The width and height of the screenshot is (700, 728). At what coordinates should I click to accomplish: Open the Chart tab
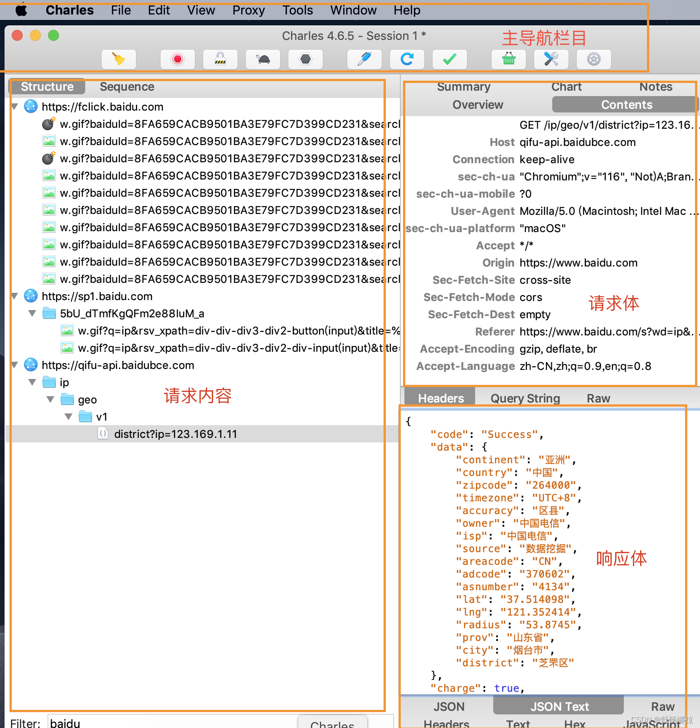pyautogui.click(x=566, y=87)
